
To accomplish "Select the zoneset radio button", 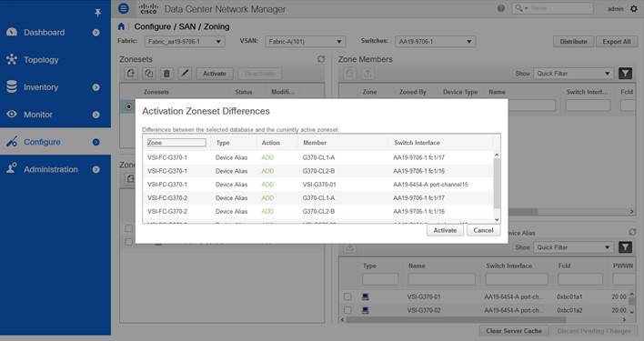I will 128,106.
